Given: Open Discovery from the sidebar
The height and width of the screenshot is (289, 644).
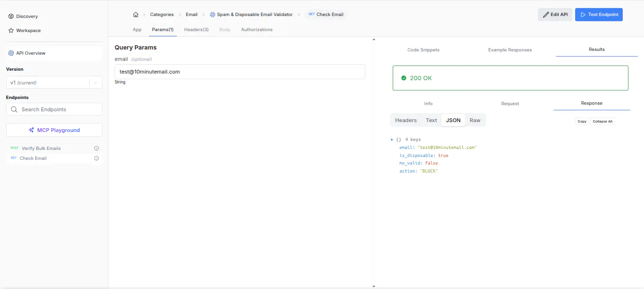Looking at the screenshot, I should coord(27,17).
